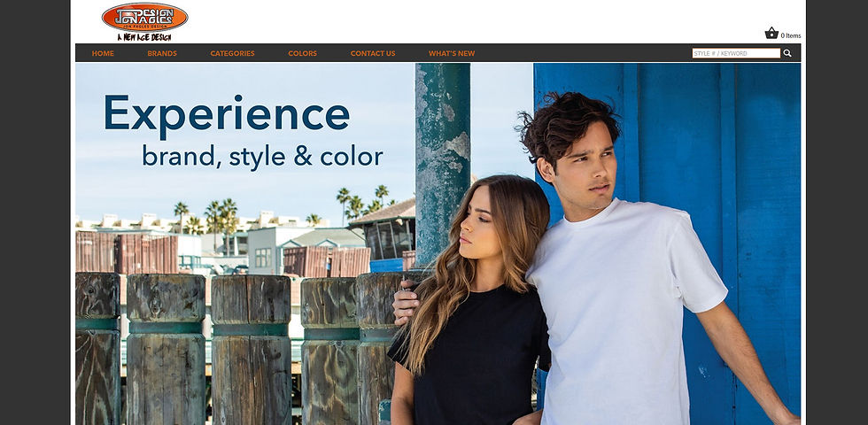Viewport: 868px width, 425px height.
Task: Click the Jon Pagles Design oval logo
Action: click(145, 17)
